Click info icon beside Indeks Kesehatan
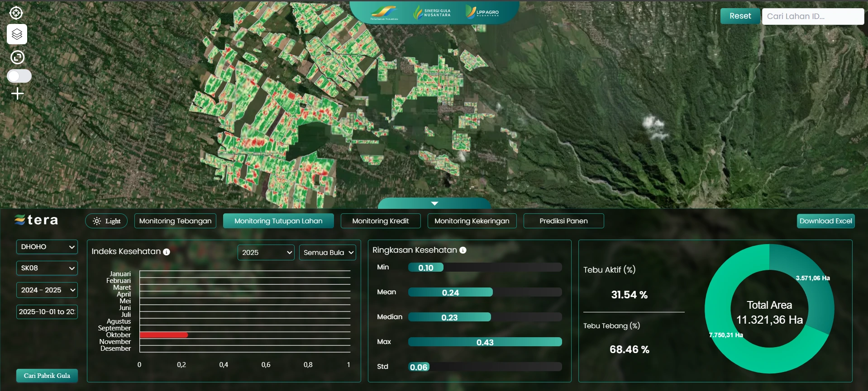868x391 pixels. pyautogui.click(x=167, y=252)
